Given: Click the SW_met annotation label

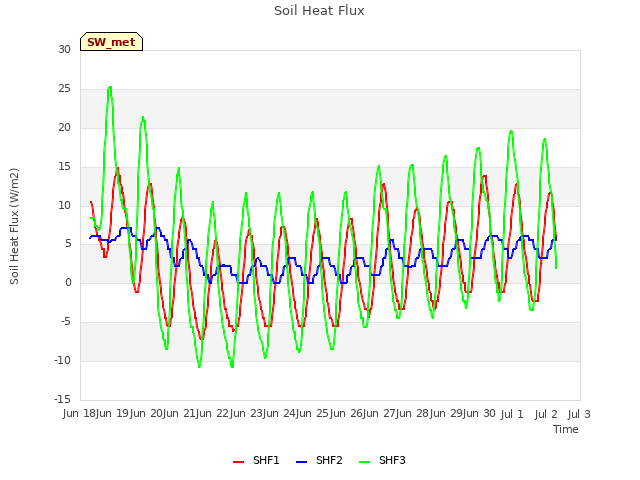Looking at the screenshot, I should [x=111, y=42].
